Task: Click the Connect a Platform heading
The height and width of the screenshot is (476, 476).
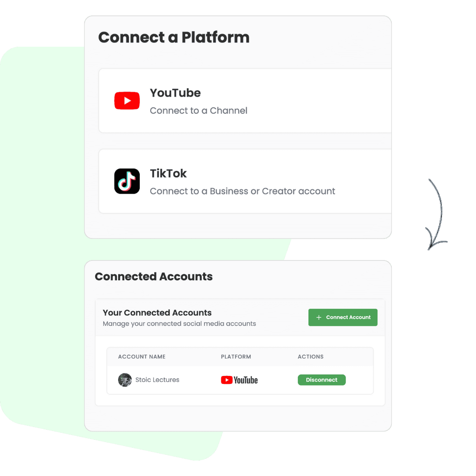Action: click(x=174, y=37)
